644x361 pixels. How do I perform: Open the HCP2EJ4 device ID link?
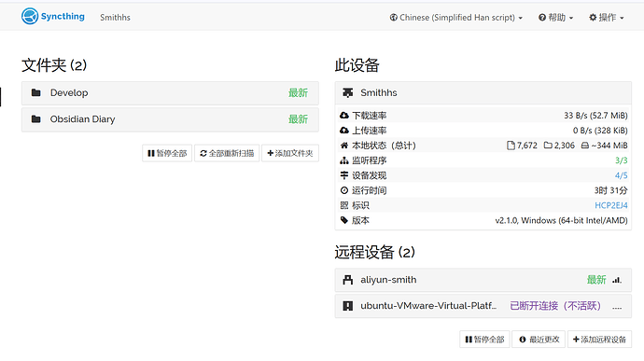click(611, 205)
